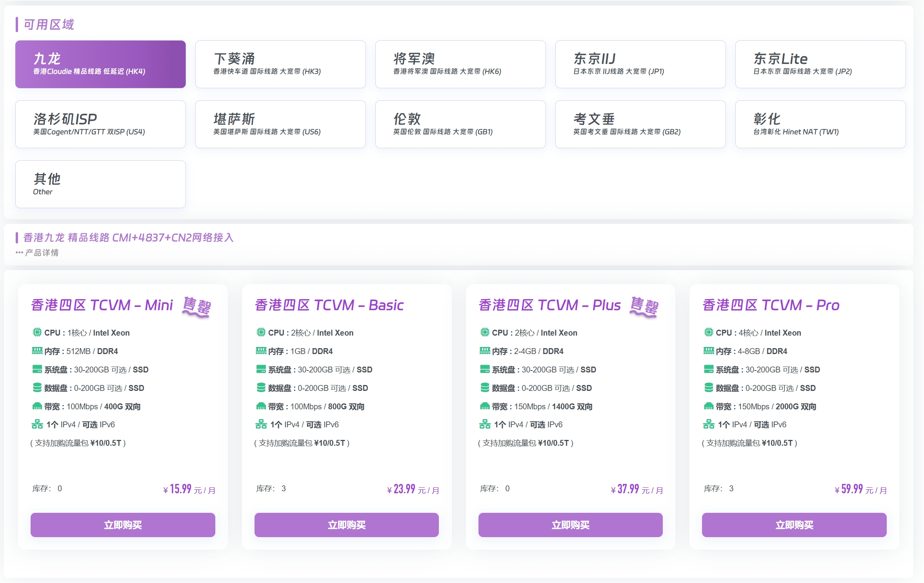Switch to the 洛杉矶ISP US4 region
The width and height of the screenshot is (924, 583).
pos(100,124)
